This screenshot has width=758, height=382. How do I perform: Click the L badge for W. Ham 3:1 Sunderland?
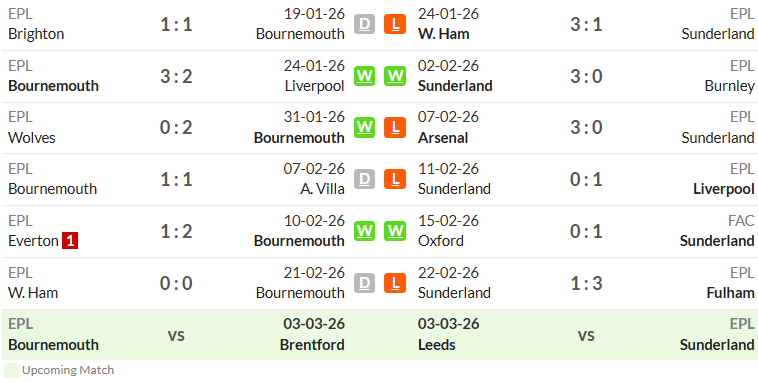[395, 24]
